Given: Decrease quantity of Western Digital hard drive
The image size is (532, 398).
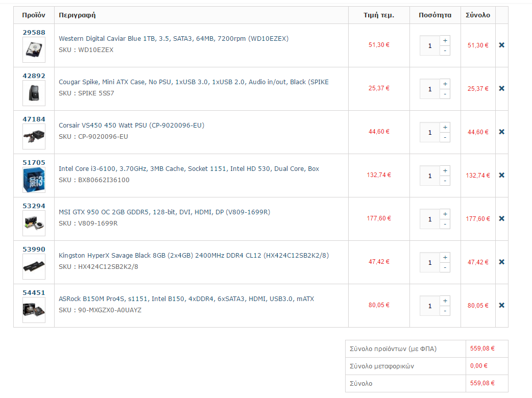Looking at the screenshot, I should 445,51.
